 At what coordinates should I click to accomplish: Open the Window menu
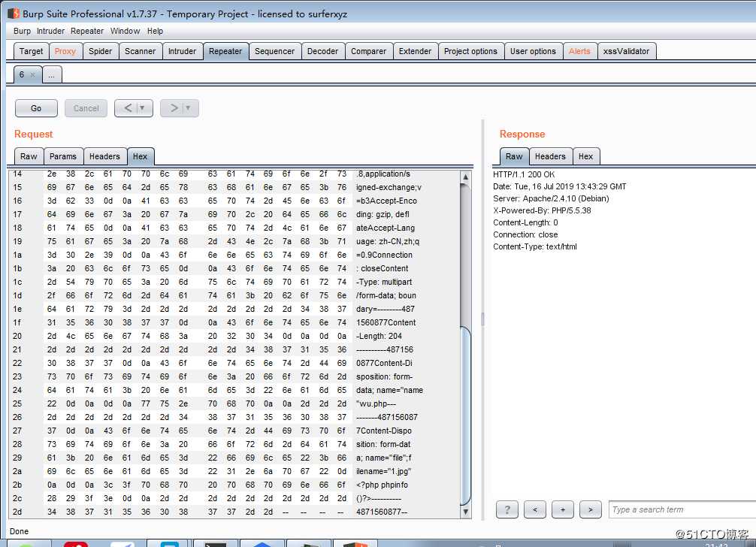(125, 31)
